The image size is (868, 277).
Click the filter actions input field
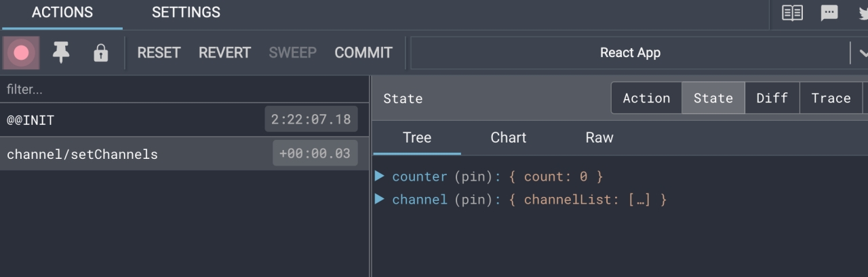coord(183,90)
